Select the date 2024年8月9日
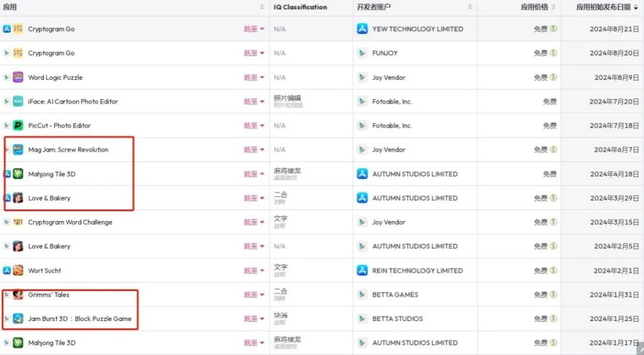The height and width of the screenshot is (355, 644). [617, 77]
